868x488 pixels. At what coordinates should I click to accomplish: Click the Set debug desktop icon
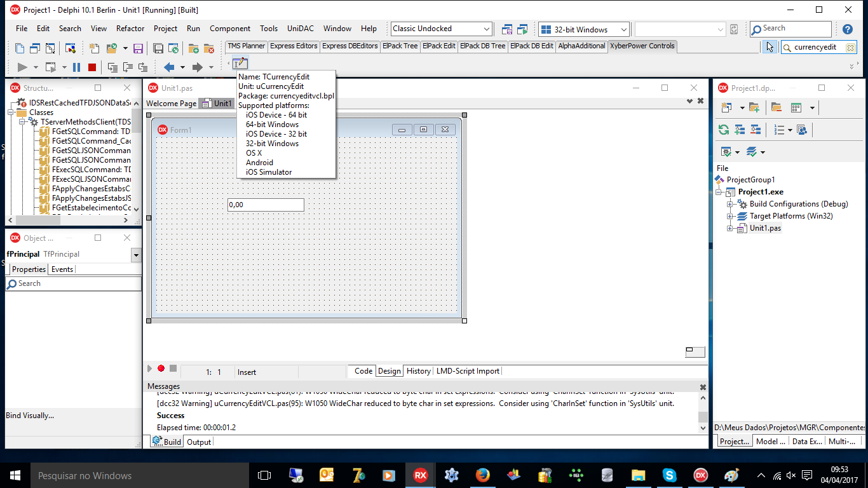pos(522,29)
